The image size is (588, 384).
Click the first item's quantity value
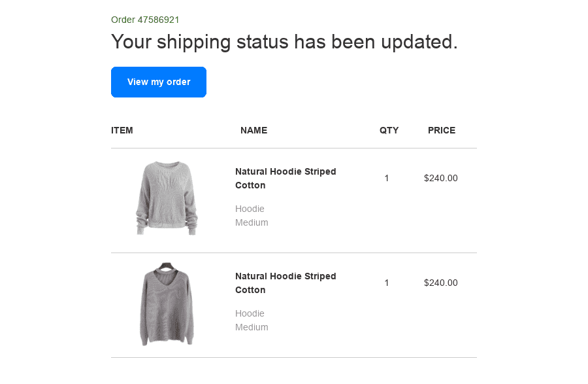coord(387,178)
